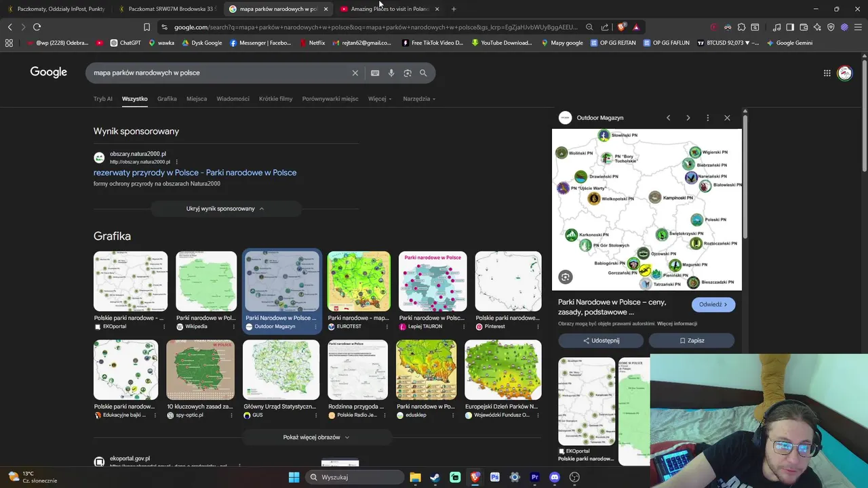The image size is (868, 488).
Task: Expand the Narzędzia dropdown
Action: (419, 99)
